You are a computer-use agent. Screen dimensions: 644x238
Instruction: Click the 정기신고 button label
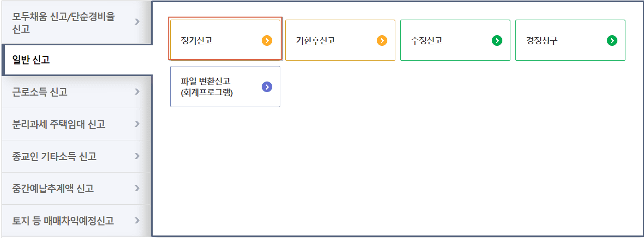pyautogui.click(x=197, y=41)
